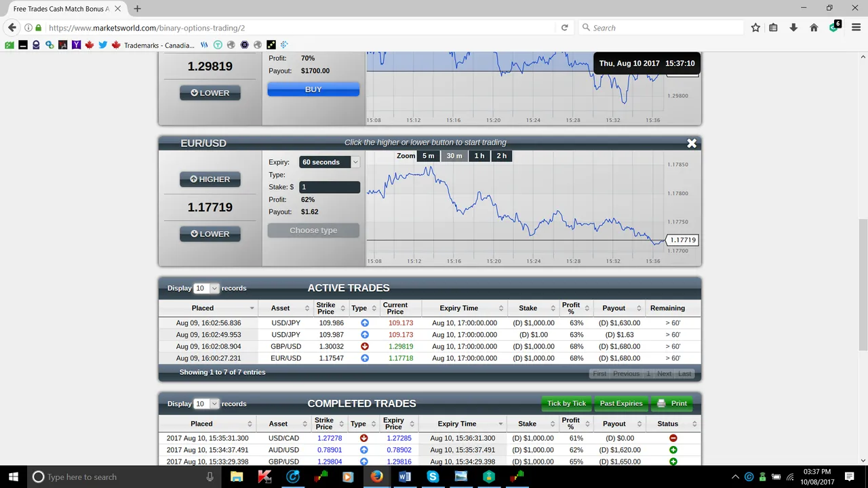Click the browser URL address bar
Image resolution: width=868 pixels, height=488 pixels.
(x=298, y=28)
